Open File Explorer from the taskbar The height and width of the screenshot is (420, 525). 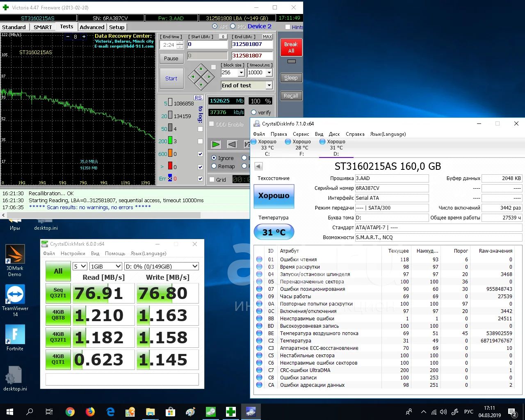click(x=150, y=412)
